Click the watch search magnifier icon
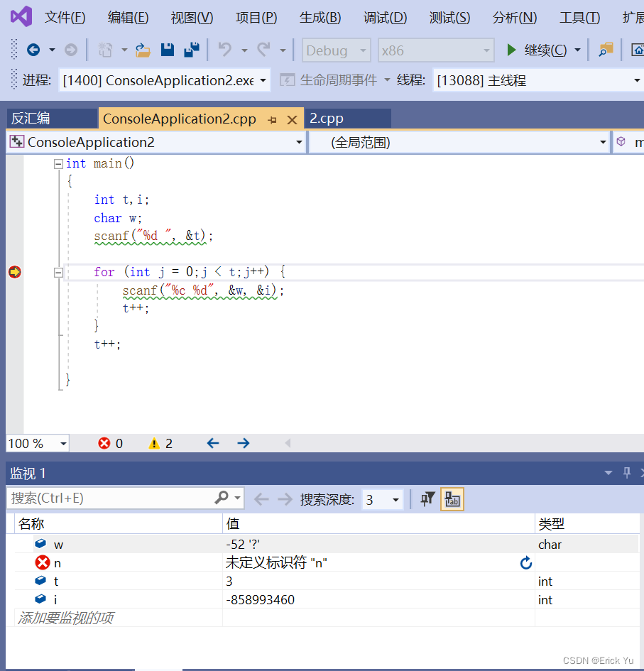This screenshot has height=671, width=644. (222, 498)
